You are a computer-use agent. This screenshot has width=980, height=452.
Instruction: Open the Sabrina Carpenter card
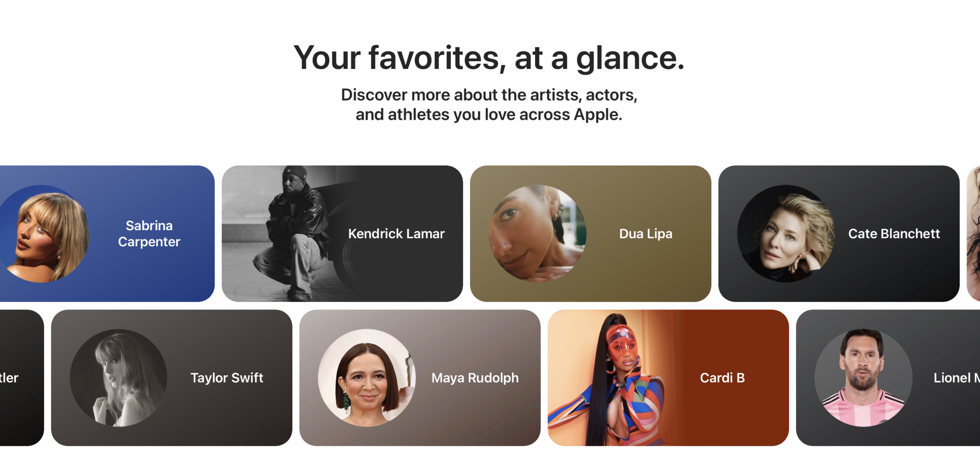pos(107,233)
